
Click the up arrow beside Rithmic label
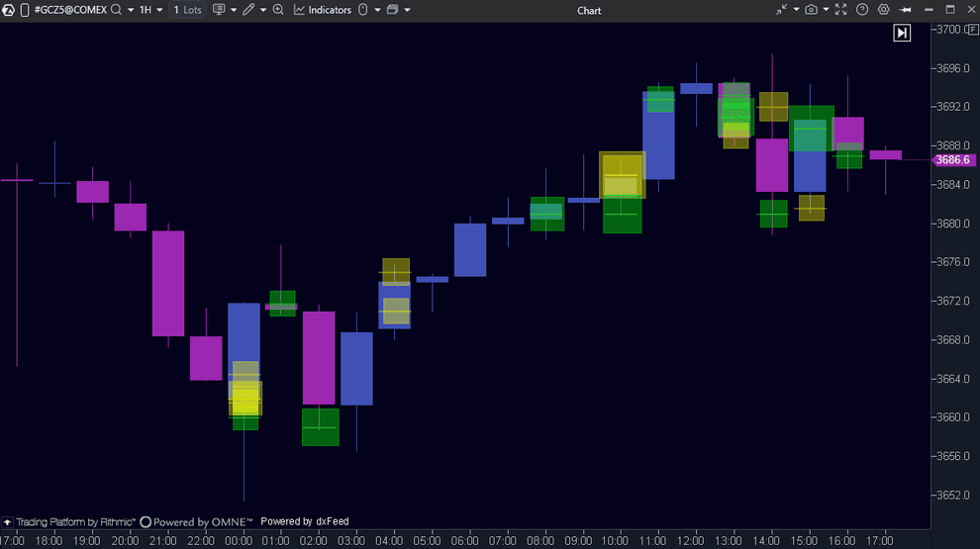(x=7, y=521)
